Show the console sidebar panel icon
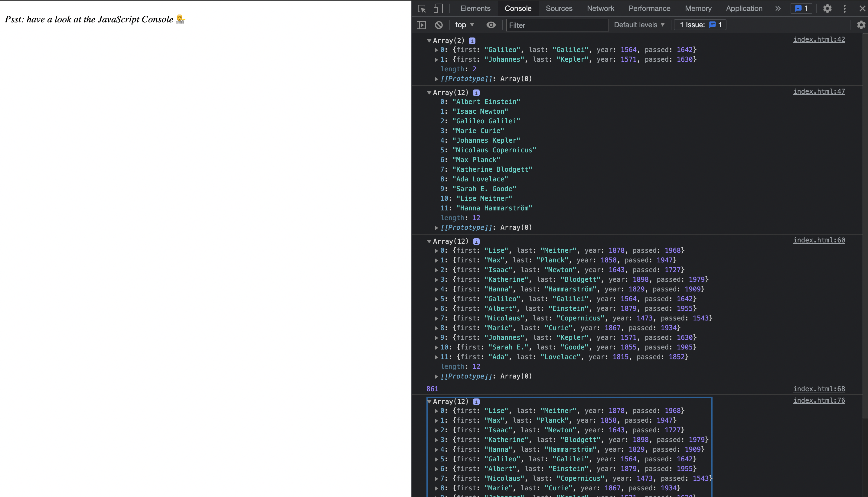Image resolution: width=868 pixels, height=497 pixels. pos(421,25)
